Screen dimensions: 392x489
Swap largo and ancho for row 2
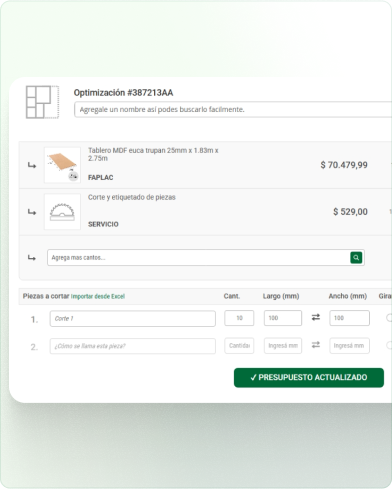click(x=316, y=345)
